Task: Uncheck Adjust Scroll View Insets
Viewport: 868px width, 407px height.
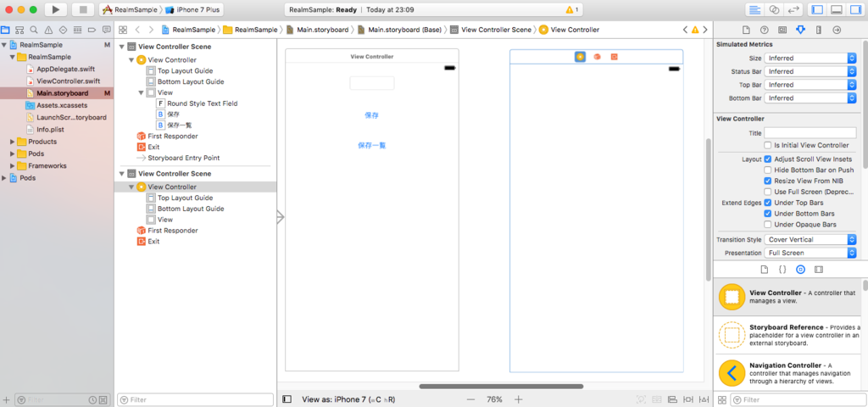Action: click(x=768, y=159)
